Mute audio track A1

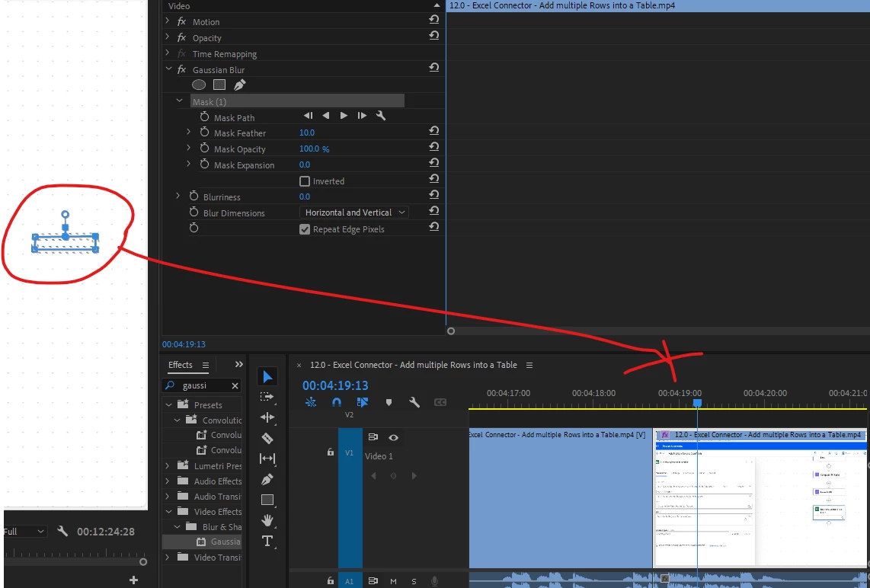click(393, 581)
